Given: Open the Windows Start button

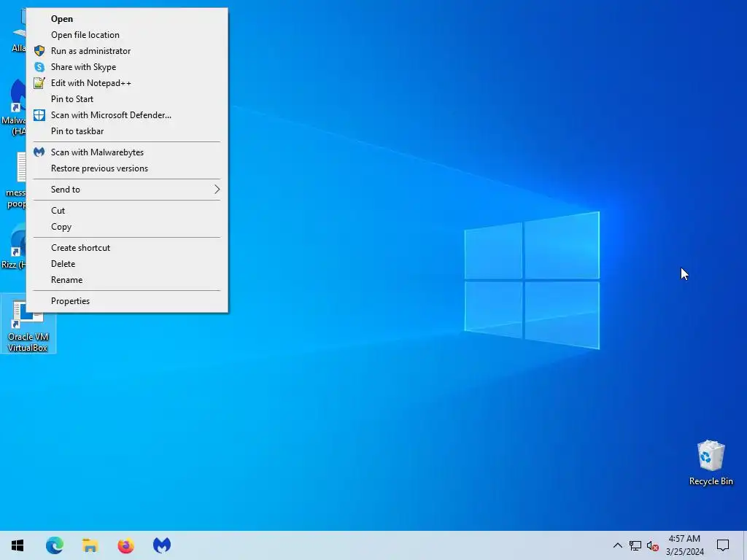Looking at the screenshot, I should pyautogui.click(x=18, y=545).
